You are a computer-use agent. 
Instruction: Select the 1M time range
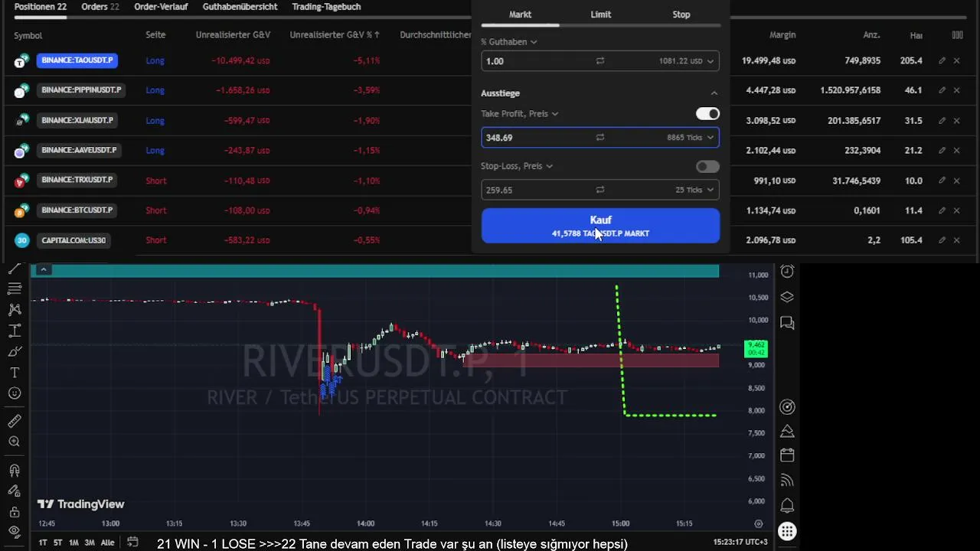point(73,543)
